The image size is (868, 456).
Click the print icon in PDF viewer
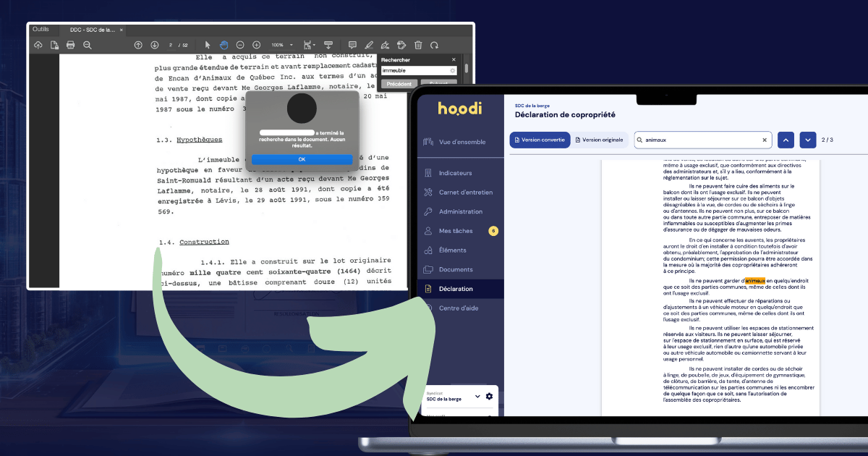click(x=71, y=45)
